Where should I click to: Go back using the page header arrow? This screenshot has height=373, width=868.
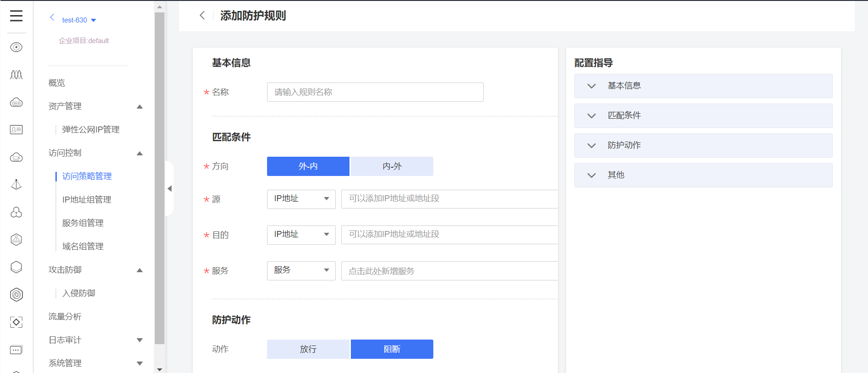(202, 16)
